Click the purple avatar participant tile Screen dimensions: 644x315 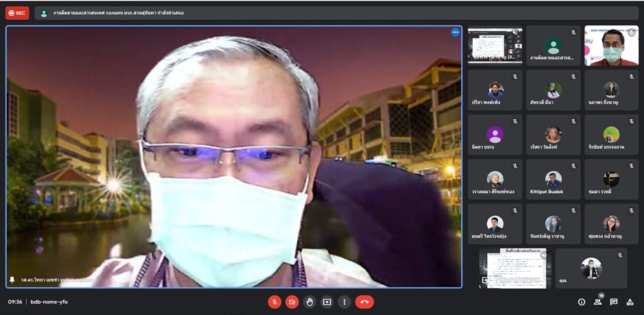coord(495,135)
